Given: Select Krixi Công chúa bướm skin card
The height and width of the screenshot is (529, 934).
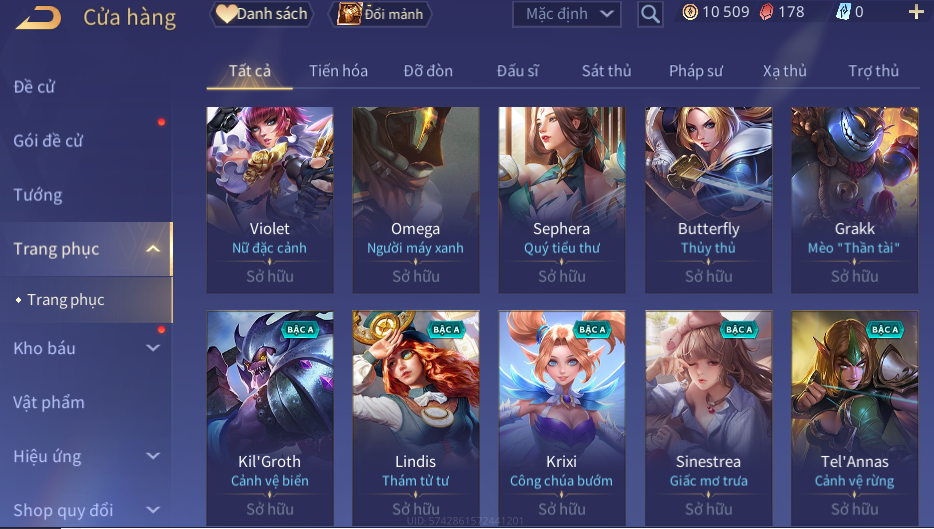Looking at the screenshot, I should coord(562,418).
